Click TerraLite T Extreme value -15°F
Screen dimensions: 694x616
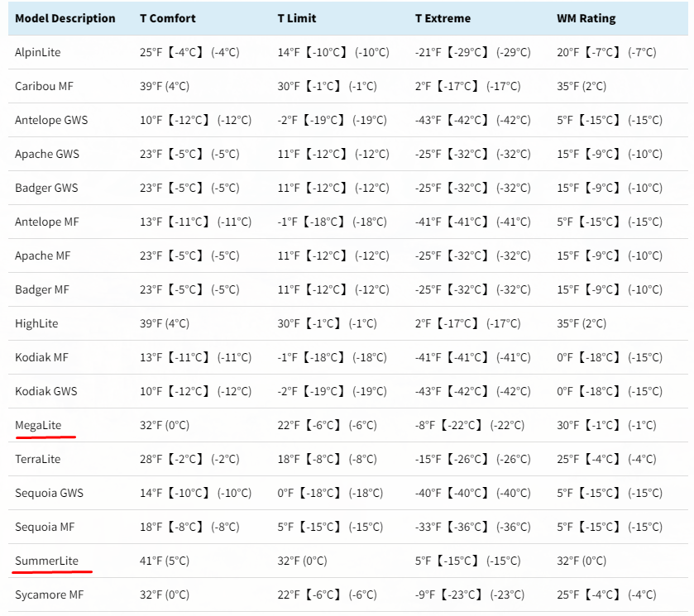click(x=428, y=459)
